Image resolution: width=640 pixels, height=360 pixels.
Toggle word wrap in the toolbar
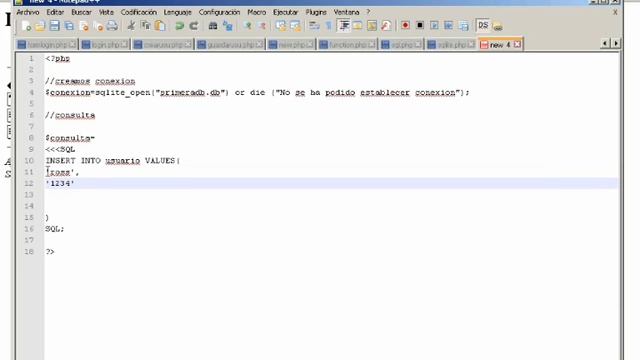pyautogui.click(x=314, y=26)
